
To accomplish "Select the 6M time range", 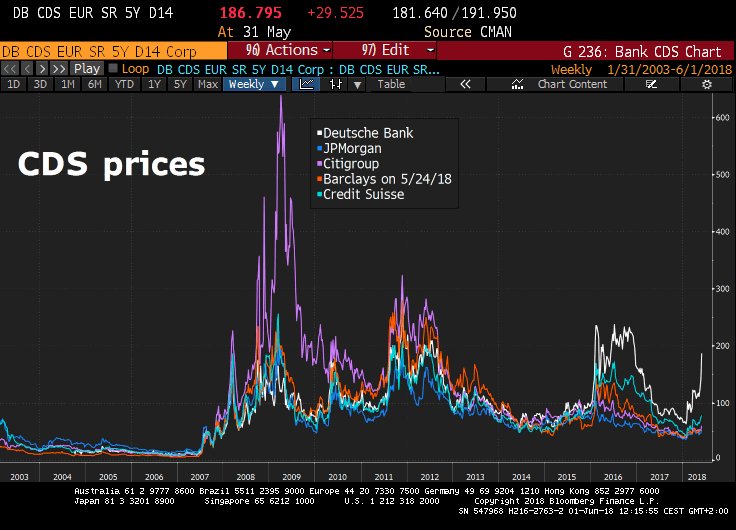I will click(x=95, y=84).
